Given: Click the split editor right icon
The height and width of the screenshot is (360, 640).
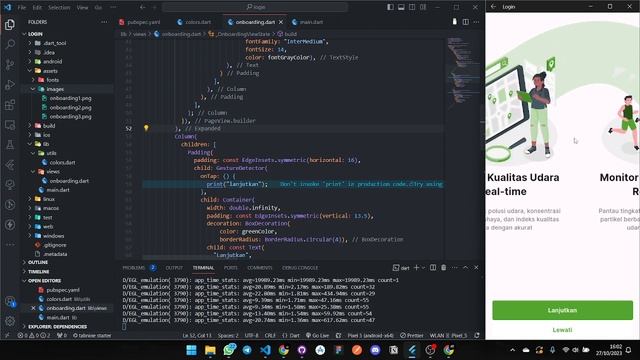Looking at the screenshot, I should pyautogui.click(x=465, y=22).
